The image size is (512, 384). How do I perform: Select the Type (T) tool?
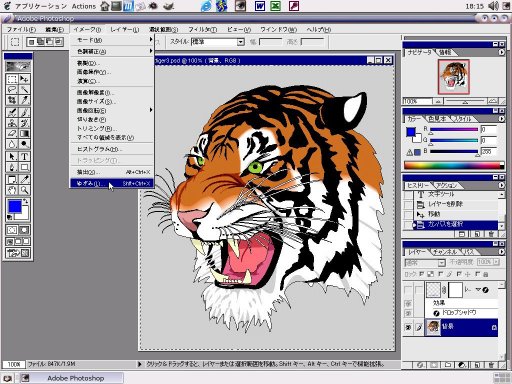click(24, 156)
